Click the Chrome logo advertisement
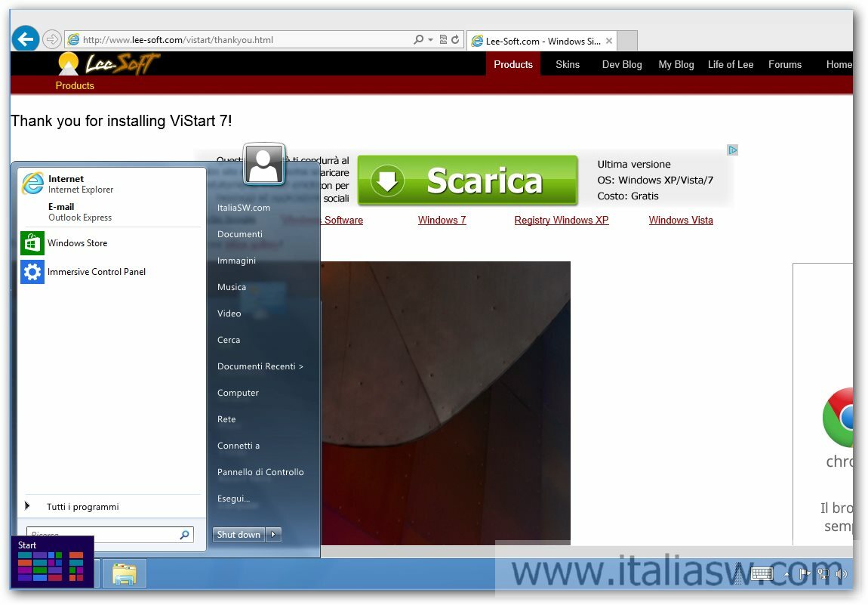 (838, 417)
